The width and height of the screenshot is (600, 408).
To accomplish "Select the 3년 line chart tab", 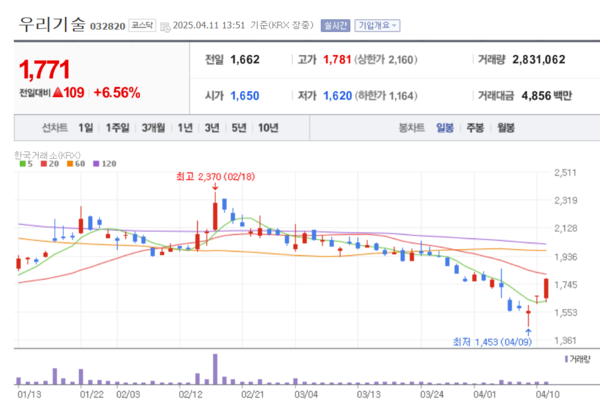I will (x=212, y=128).
